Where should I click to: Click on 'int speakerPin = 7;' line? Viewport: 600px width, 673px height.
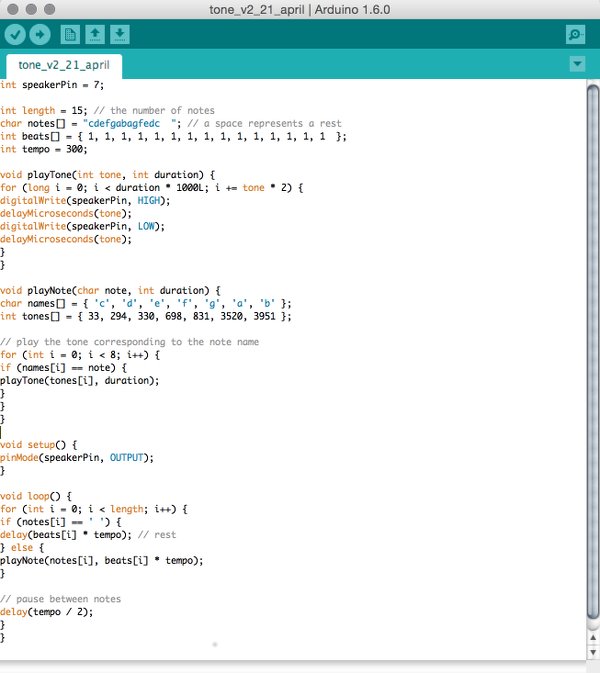coord(52,85)
